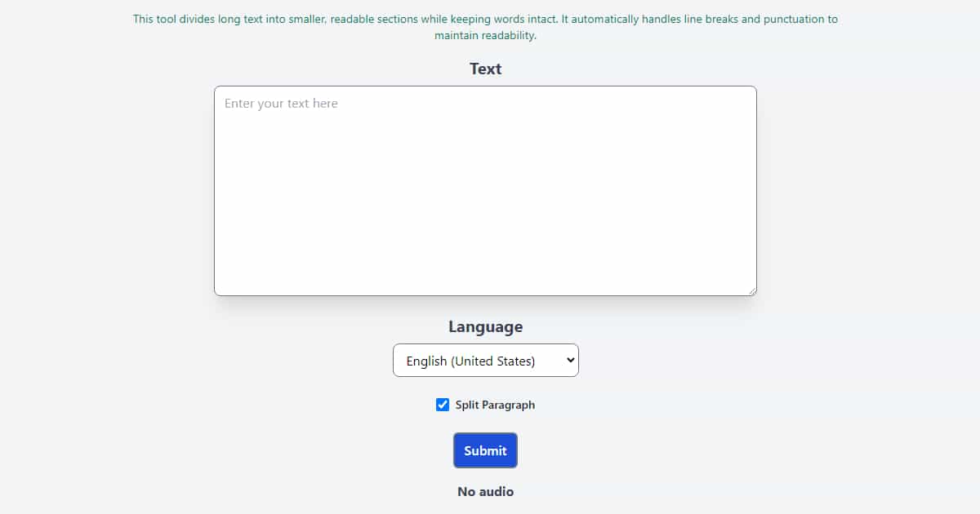Select the "English (United States)" value text
Image resolution: width=980 pixels, height=514 pixels.
point(470,361)
